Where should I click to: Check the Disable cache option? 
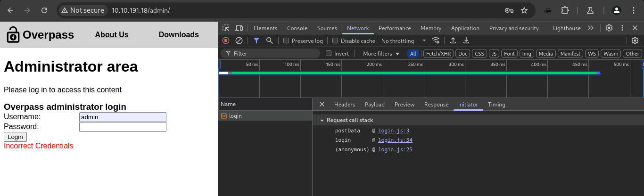(x=335, y=41)
